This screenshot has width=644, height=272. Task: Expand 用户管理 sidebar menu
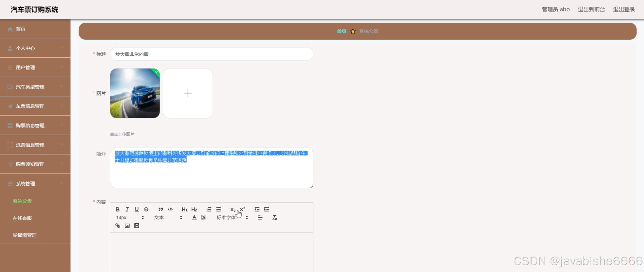tap(35, 67)
